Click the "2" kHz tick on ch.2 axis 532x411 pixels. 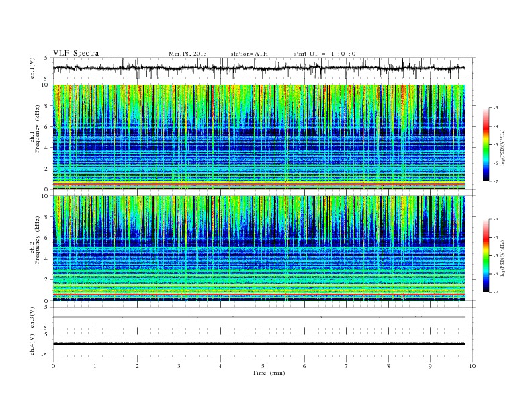coord(47,280)
